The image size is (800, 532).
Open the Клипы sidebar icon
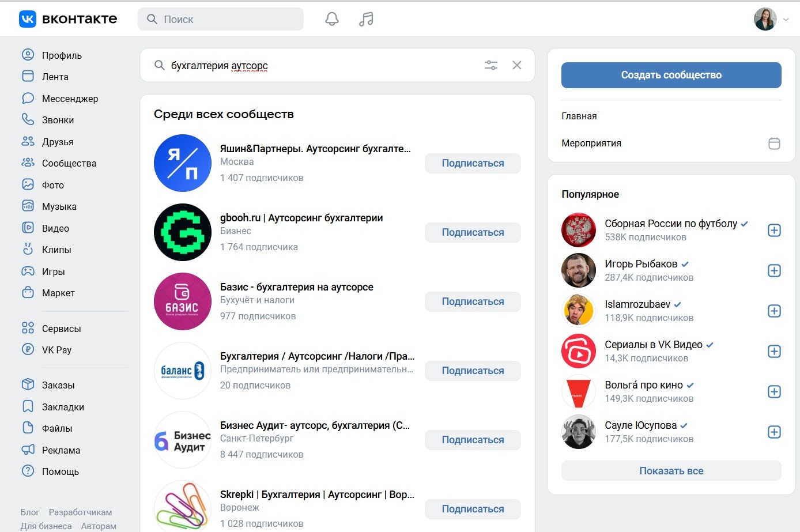(x=28, y=249)
